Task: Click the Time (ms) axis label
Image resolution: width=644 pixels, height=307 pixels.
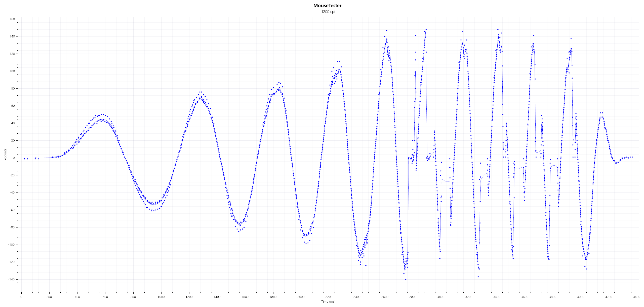Action: pyautogui.click(x=328, y=301)
